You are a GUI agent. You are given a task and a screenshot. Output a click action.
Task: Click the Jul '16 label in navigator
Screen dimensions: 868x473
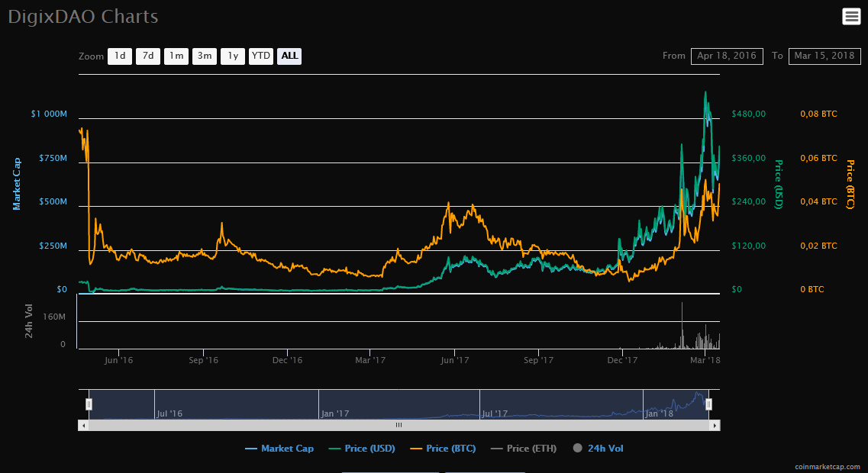pyautogui.click(x=169, y=413)
